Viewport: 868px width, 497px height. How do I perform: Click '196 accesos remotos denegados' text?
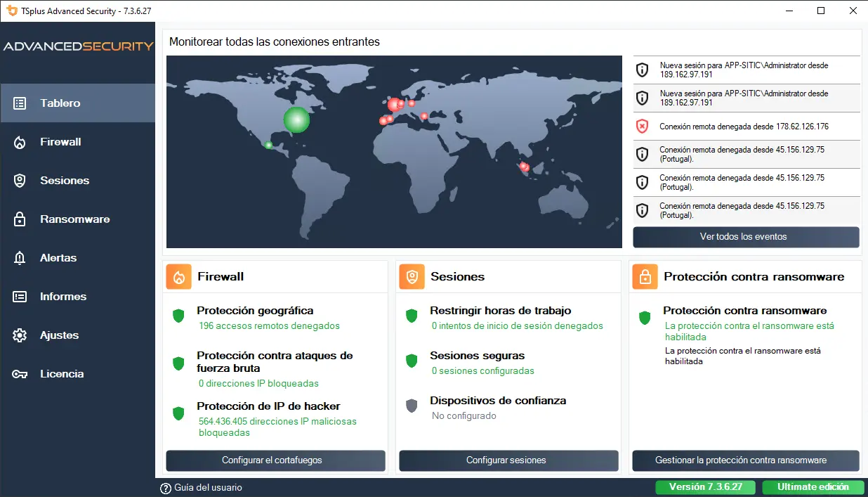pyautogui.click(x=269, y=326)
